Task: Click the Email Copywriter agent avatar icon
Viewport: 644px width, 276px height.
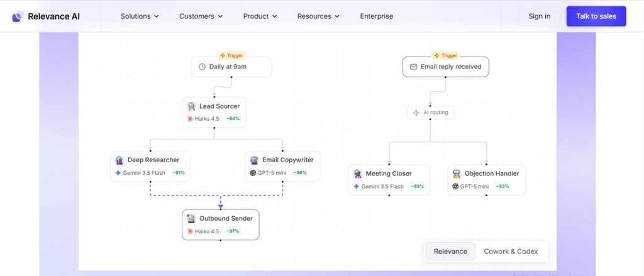Action: click(x=254, y=160)
